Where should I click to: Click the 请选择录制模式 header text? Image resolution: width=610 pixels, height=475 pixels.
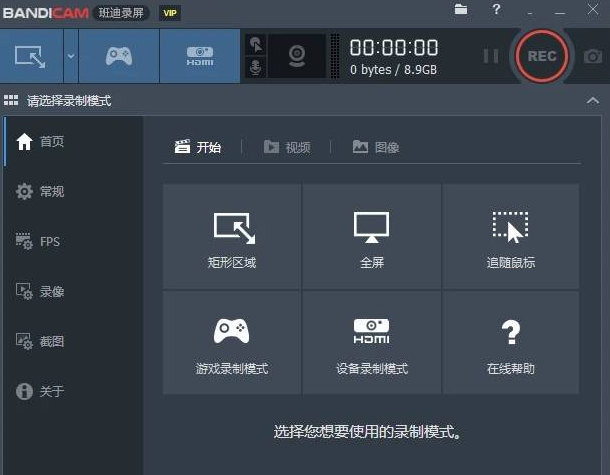coord(69,101)
